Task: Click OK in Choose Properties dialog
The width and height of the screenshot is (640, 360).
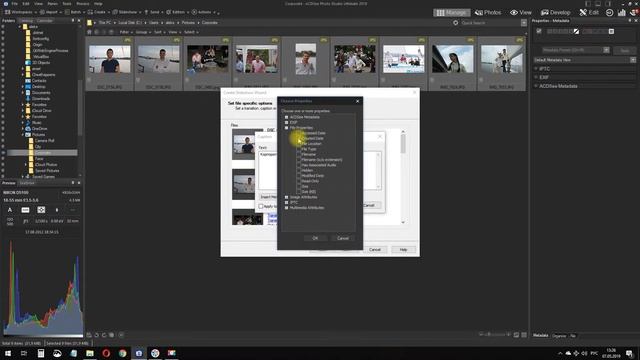Action: pyautogui.click(x=315, y=238)
